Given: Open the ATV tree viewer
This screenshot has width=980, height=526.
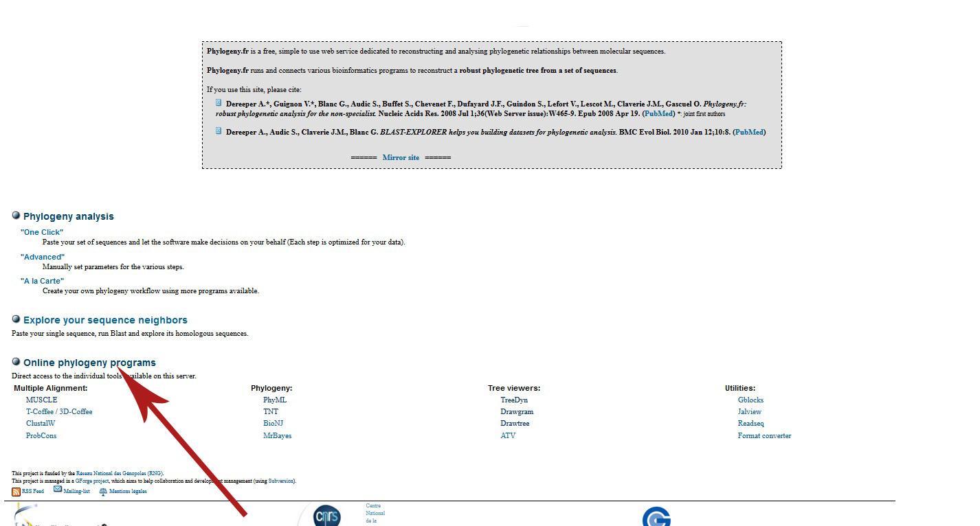Looking at the screenshot, I should point(508,435).
